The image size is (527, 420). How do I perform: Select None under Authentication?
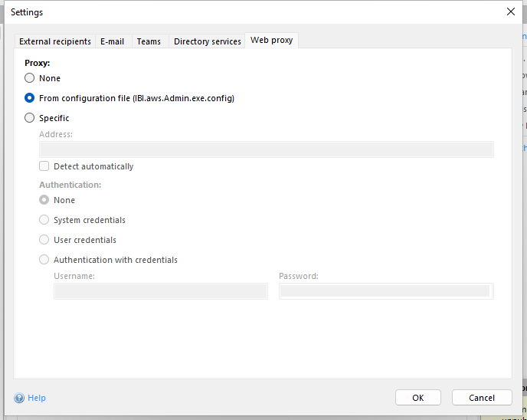(x=44, y=200)
